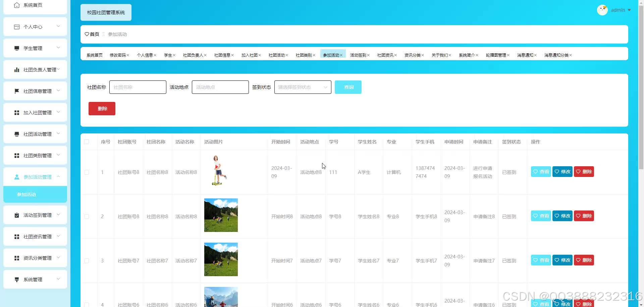Switch to the 社团类别 tab
This screenshot has width=644, height=307.
coord(304,55)
